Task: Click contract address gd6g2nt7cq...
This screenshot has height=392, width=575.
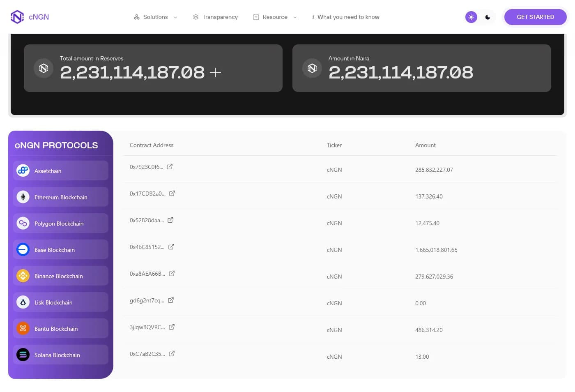Action: (x=147, y=300)
